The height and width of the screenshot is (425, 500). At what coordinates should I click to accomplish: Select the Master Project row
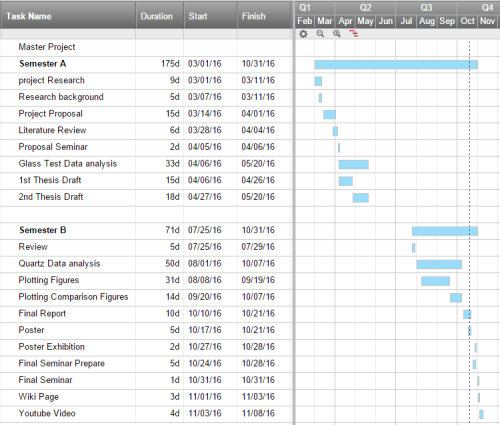(x=146, y=47)
